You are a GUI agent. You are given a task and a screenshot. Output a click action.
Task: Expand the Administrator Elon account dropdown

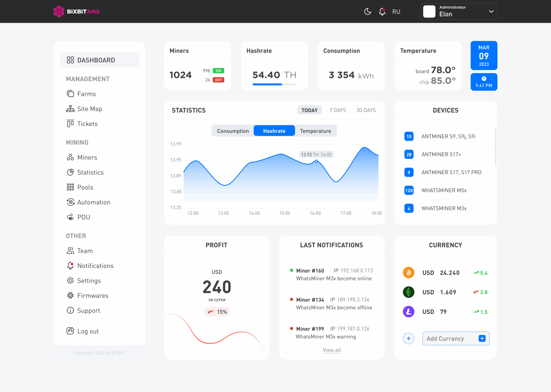click(491, 11)
